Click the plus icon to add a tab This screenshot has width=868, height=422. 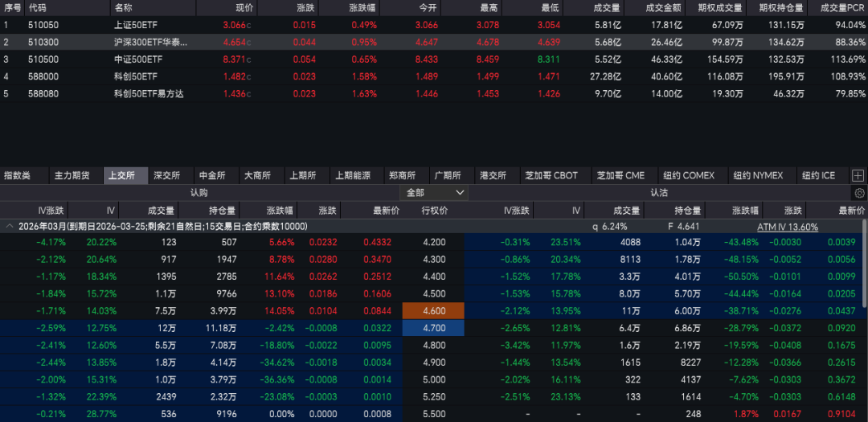tap(858, 175)
